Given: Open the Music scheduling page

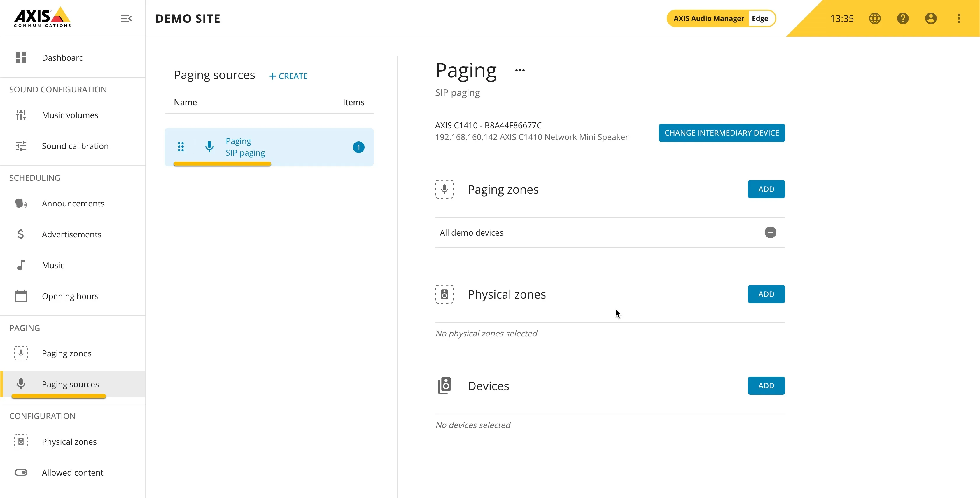Looking at the screenshot, I should click(x=73, y=265).
